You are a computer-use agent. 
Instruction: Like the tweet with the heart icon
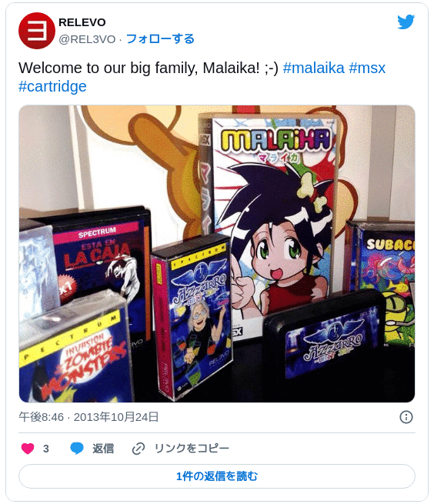pos(28,449)
